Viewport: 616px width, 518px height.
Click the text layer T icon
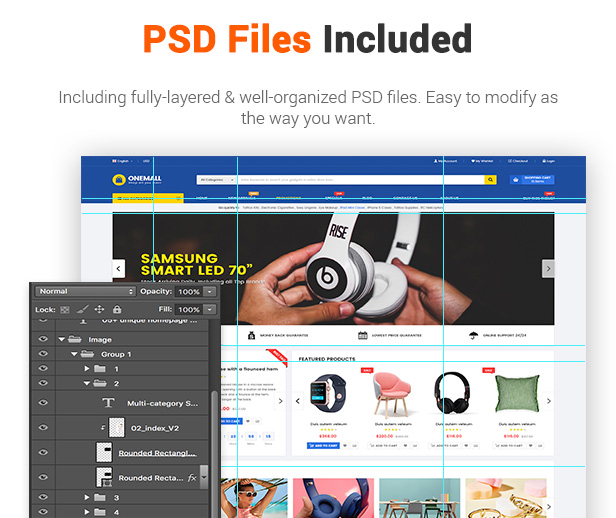coord(109,403)
